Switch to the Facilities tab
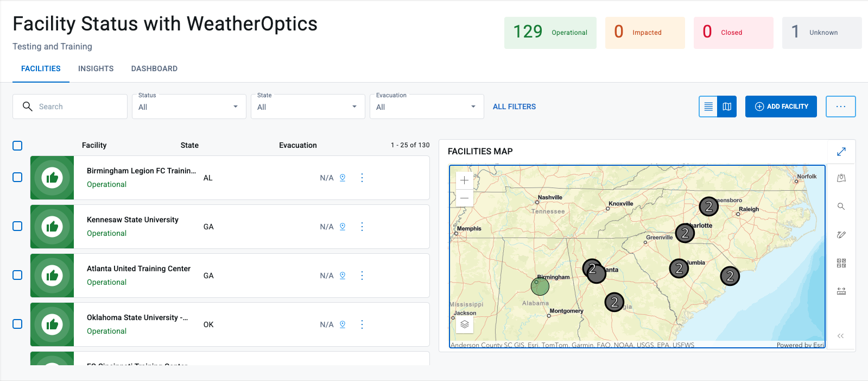This screenshot has width=868, height=381. pos(41,68)
